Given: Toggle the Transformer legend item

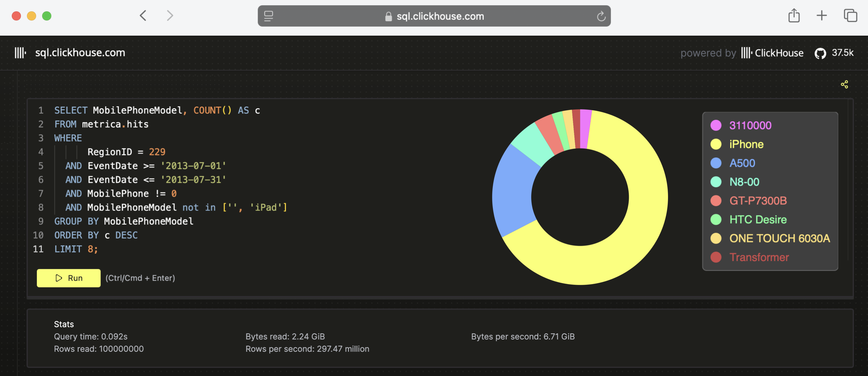Looking at the screenshot, I should [x=759, y=257].
